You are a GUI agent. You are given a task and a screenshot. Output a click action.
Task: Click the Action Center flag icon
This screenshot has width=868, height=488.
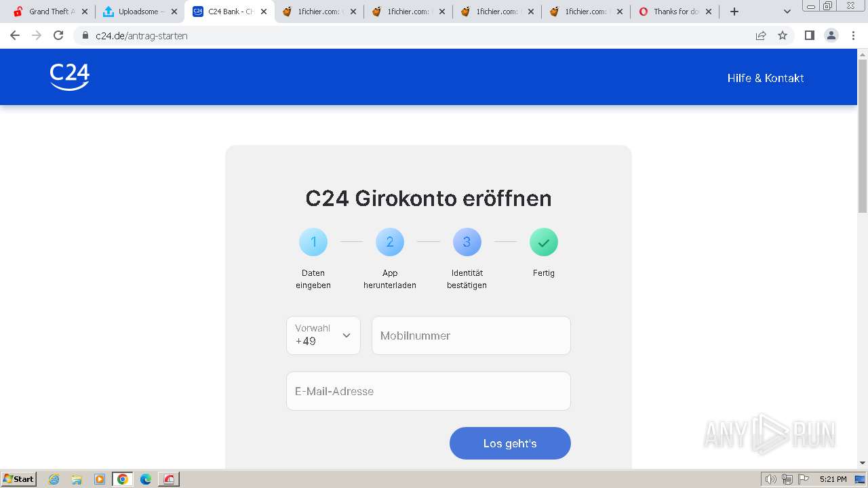(804, 479)
